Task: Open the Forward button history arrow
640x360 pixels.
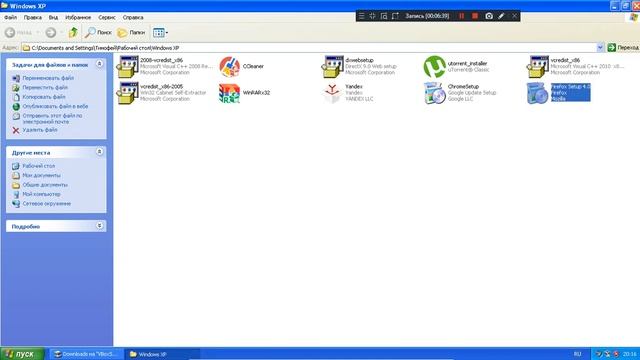Action: (x=61, y=32)
